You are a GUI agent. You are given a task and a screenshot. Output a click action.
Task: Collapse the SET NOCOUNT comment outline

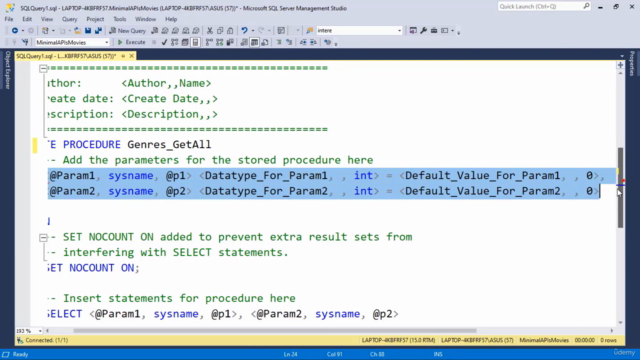tap(43, 237)
